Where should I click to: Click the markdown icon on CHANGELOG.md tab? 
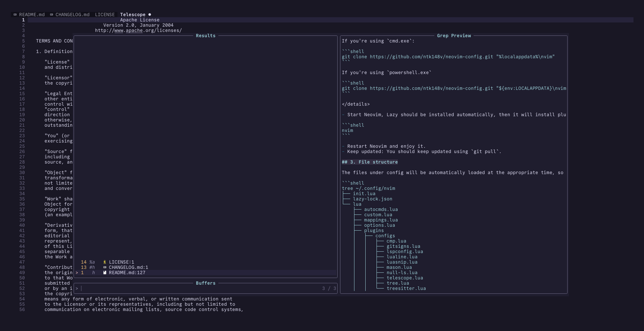pyautogui.click(x=52, y=15)
